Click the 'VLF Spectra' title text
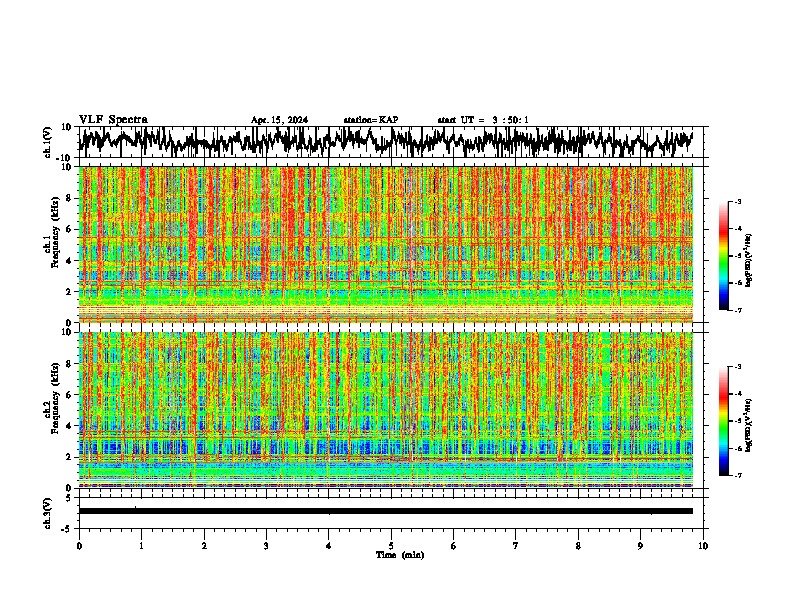This screenshot has width=792, height=612. pyautogui.click(x=113, y=119)
